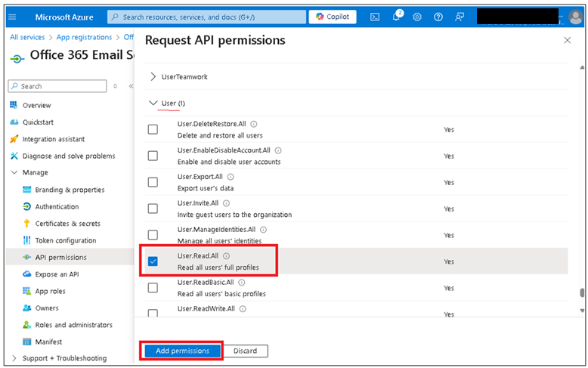
Task: Open Certificates & secrets page
Action: click(x=68, y=224)
